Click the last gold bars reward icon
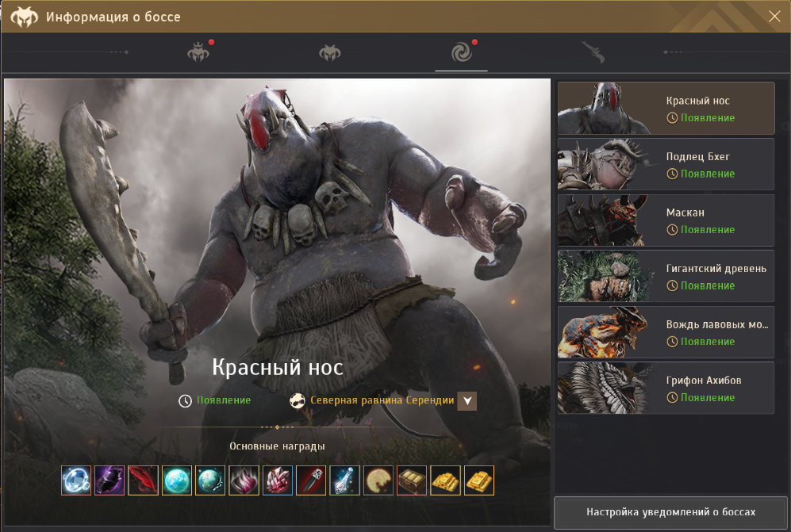 [x=479, y=480]
